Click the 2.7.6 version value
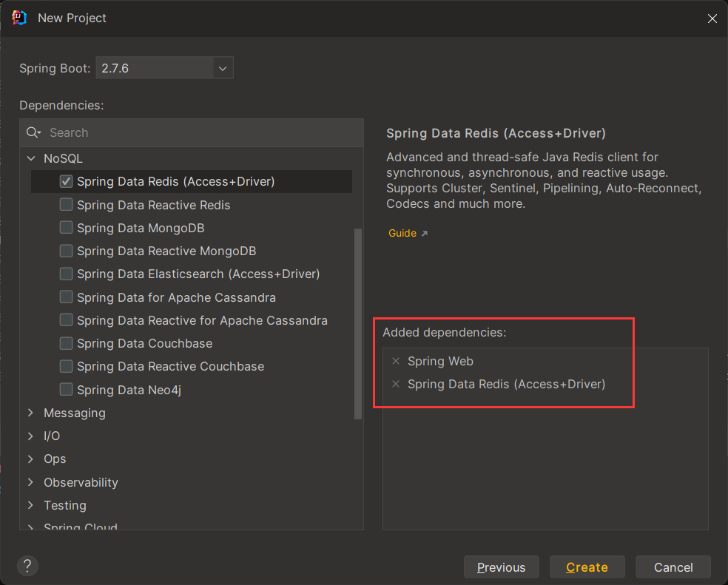 coord(115,68)
